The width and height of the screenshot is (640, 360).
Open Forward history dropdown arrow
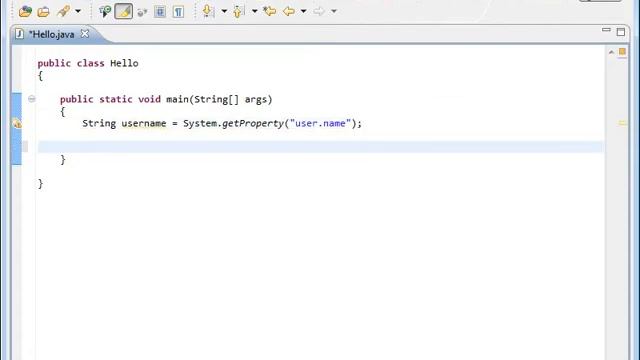(334, 11)
